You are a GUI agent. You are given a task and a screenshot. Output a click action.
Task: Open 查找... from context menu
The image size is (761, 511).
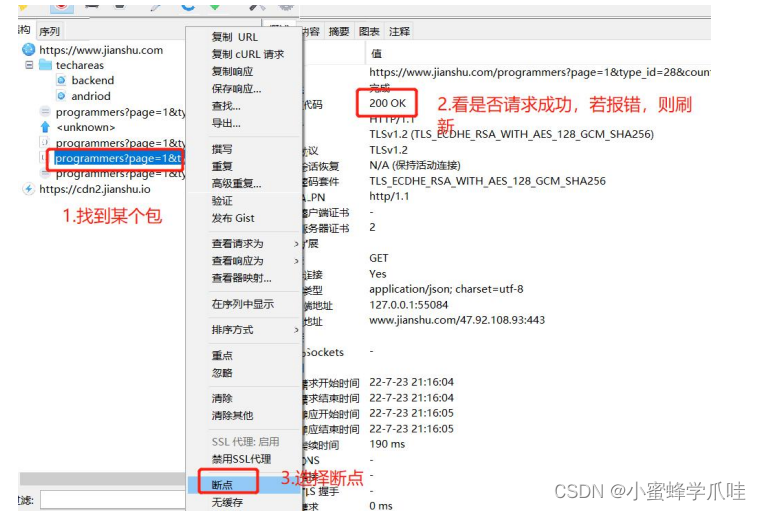click(226, 106)
